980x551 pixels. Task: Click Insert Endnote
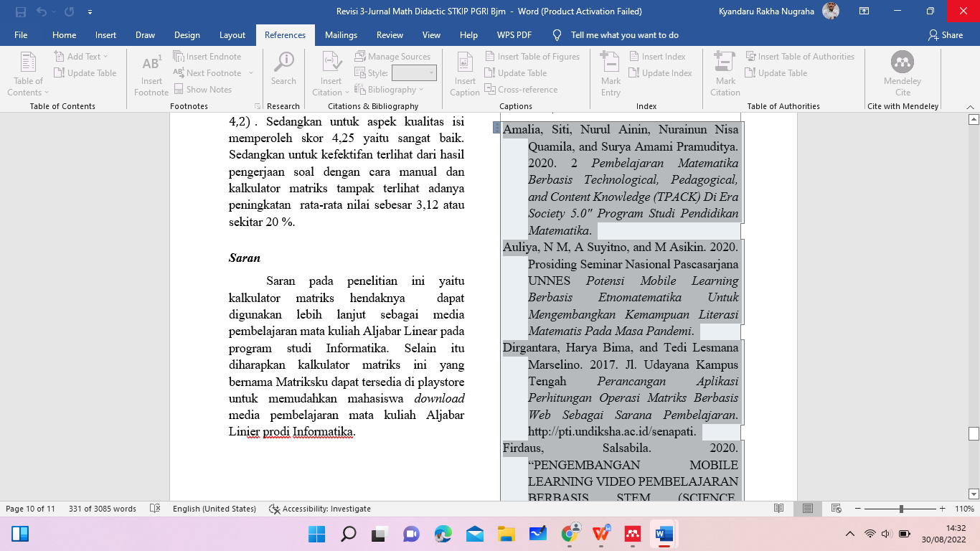click(207, 57)
